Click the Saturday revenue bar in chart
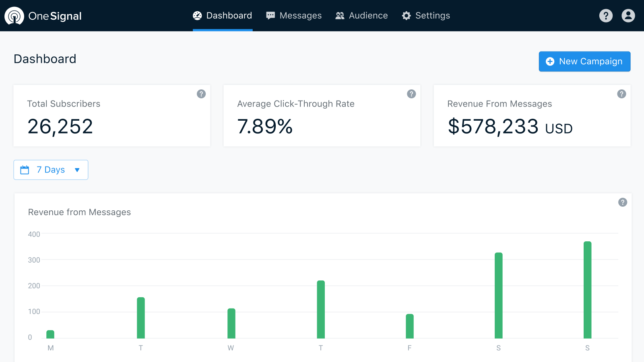Screen dimensions: 644x362 (498, 296)
